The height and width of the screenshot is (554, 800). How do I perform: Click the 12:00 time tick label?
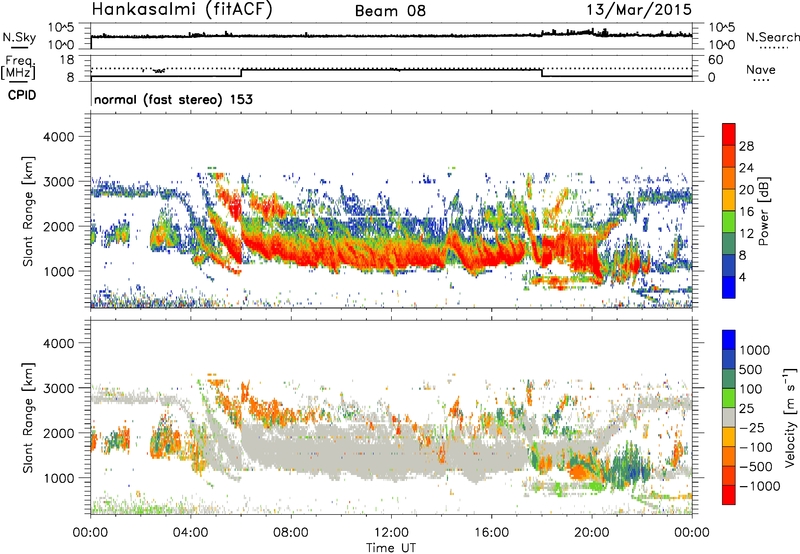tap(391, 533)
